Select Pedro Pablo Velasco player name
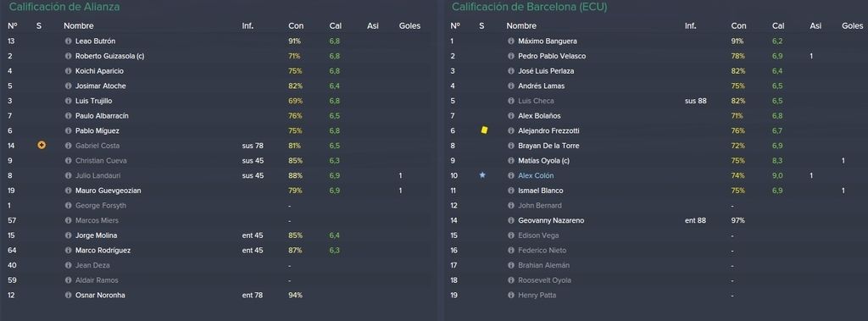The height and width of the screenshot is (321, 868). point(552,56)
